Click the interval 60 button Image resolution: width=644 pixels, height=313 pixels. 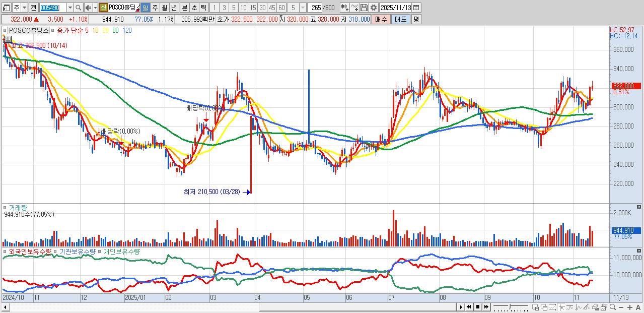coord(281,8)
